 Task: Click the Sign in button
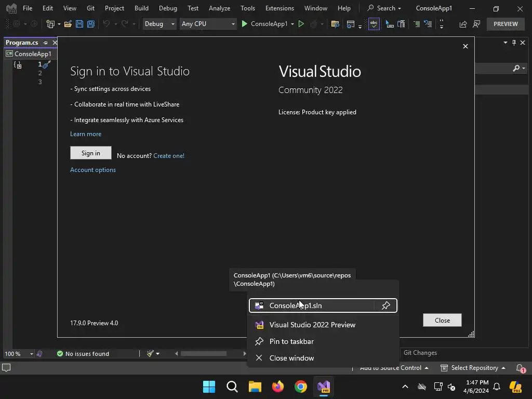pos(90,153)
